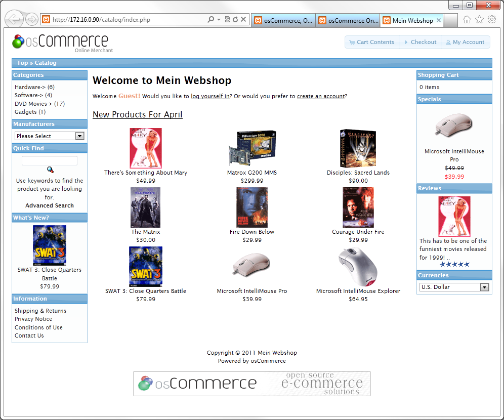
Task: Click the movie cover in the Reviews box
Action: (454, 216)
